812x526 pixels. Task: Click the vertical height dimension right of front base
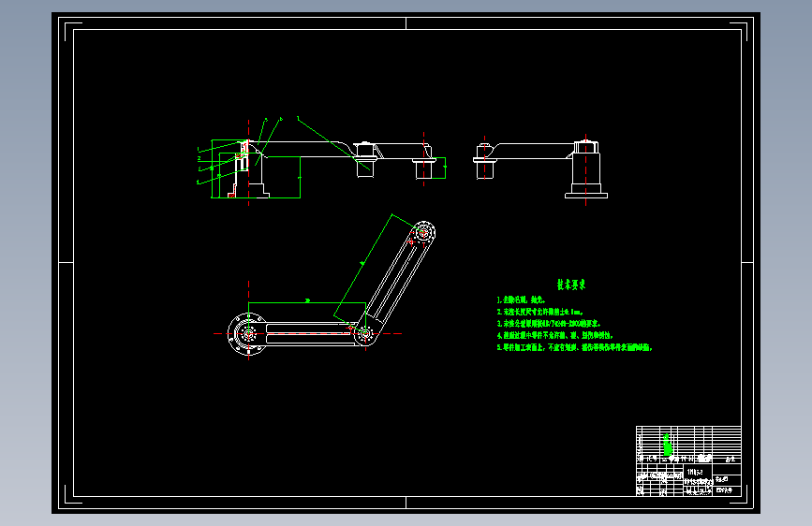point(300,177)
